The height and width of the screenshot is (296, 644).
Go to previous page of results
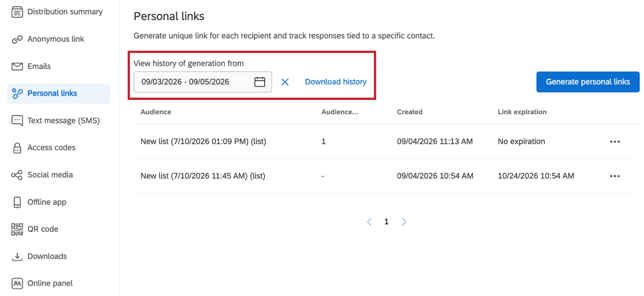[x=369, y=222]
